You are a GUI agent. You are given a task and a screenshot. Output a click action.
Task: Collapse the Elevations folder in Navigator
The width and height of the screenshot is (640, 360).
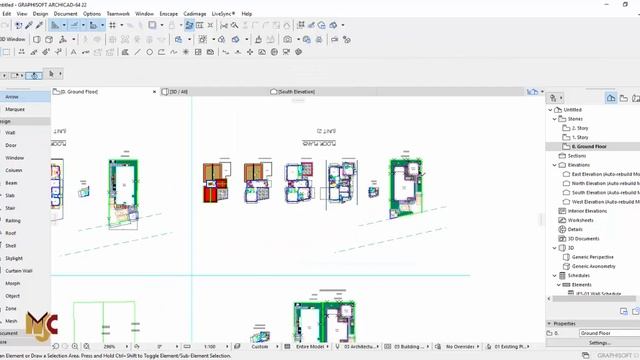click(555, 165)
